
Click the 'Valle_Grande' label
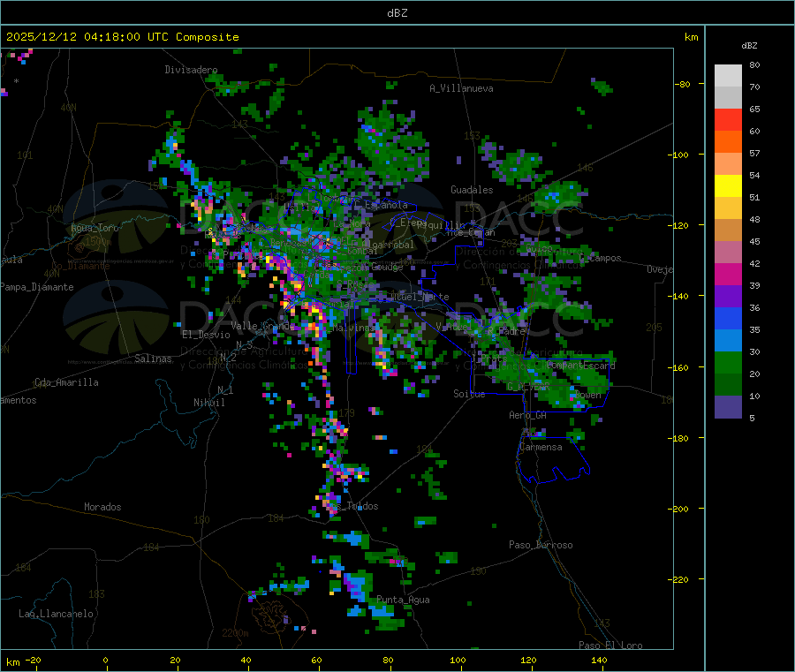[262, 326]
